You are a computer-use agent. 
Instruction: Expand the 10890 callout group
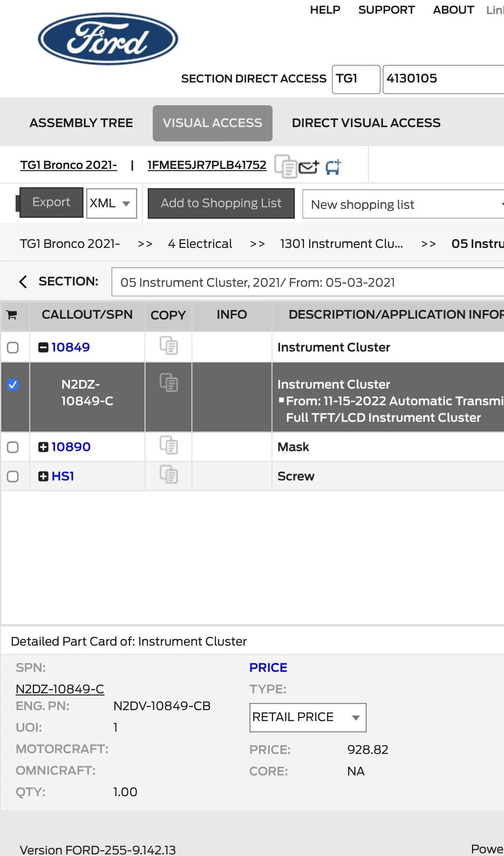(x=43, y=447)
